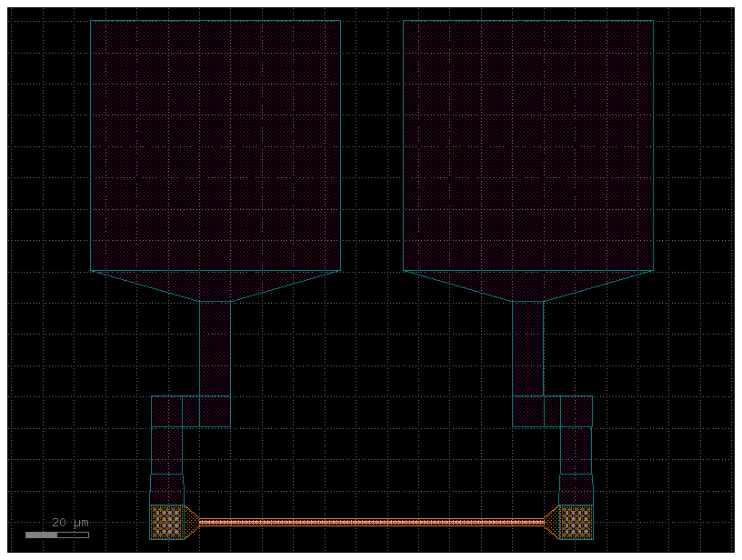Click the left large square bond pad
The image size is (742, 560).
pos(216,145)
